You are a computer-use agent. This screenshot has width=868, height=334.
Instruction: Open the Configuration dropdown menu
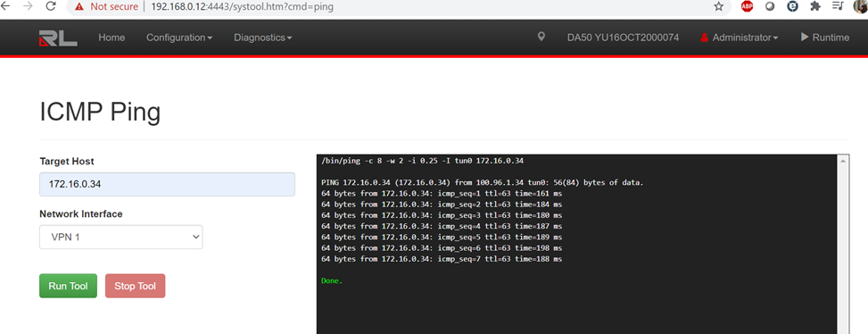tap(179, 38)
